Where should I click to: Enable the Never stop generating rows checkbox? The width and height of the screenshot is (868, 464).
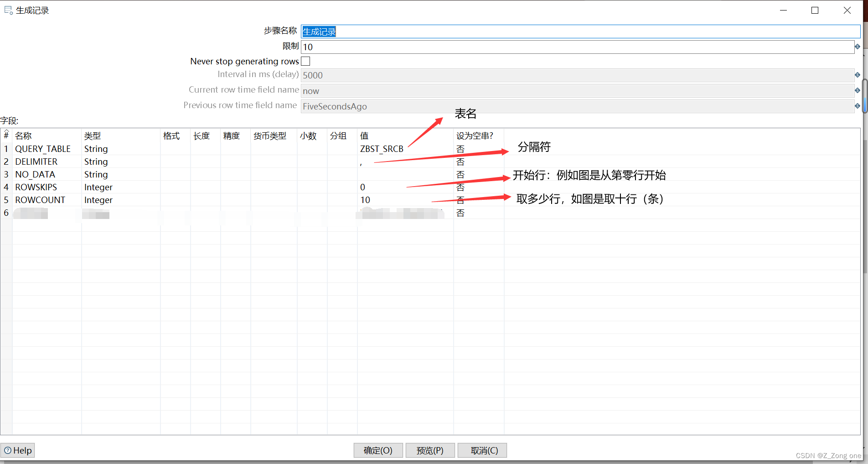point(305,61)
